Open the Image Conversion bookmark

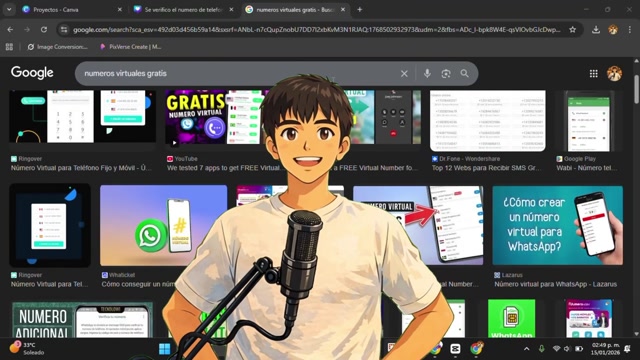coord(57,47)
